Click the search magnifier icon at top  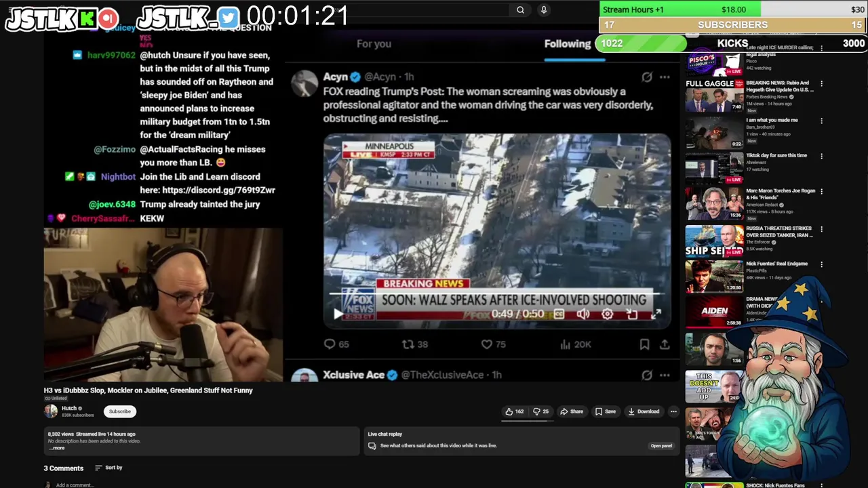tap(520, 10)
